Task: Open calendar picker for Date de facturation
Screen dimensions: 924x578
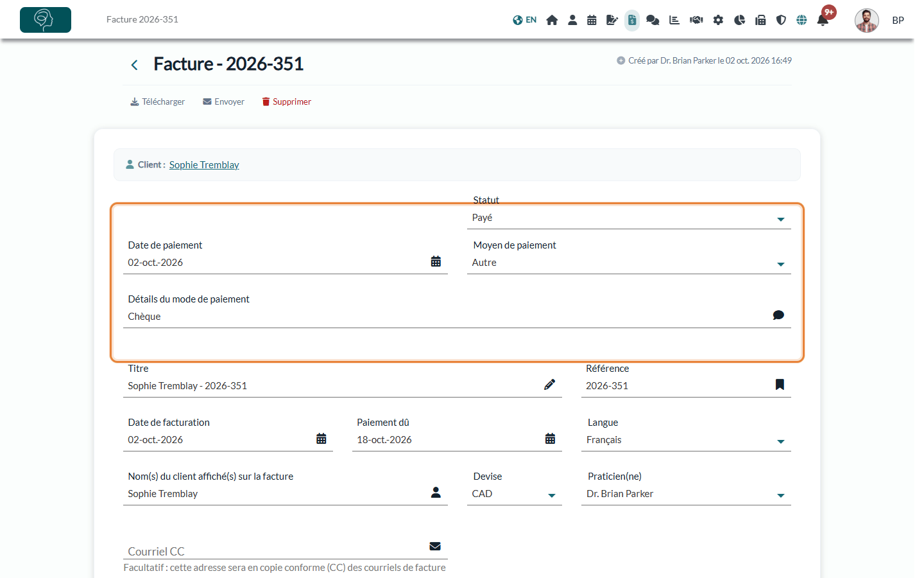Action: pos(321,439)
